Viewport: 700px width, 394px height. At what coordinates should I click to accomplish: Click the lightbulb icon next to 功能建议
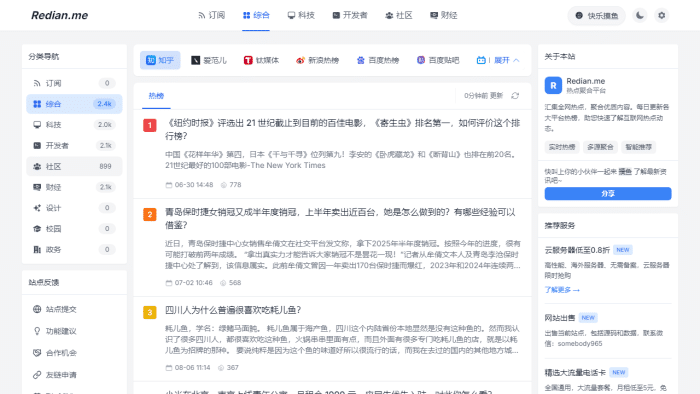(x=37, y=331)
